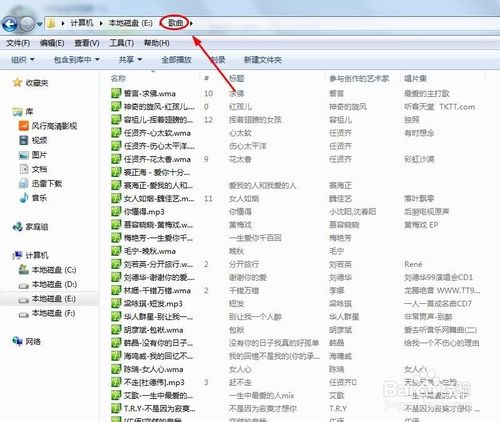Click the 计算机 computer icon in sidebar
500x422 pixels.
click(x=17, y=255)
